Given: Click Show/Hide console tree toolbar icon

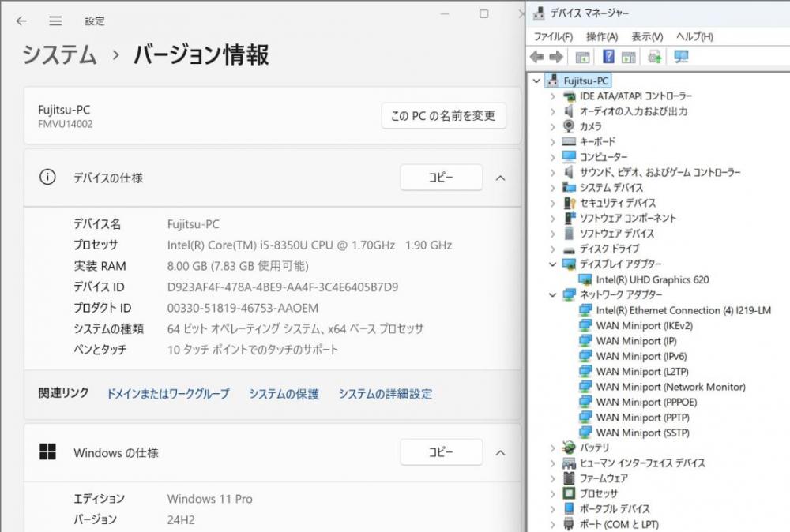Looking at the screenshot, I should [582, 57].
